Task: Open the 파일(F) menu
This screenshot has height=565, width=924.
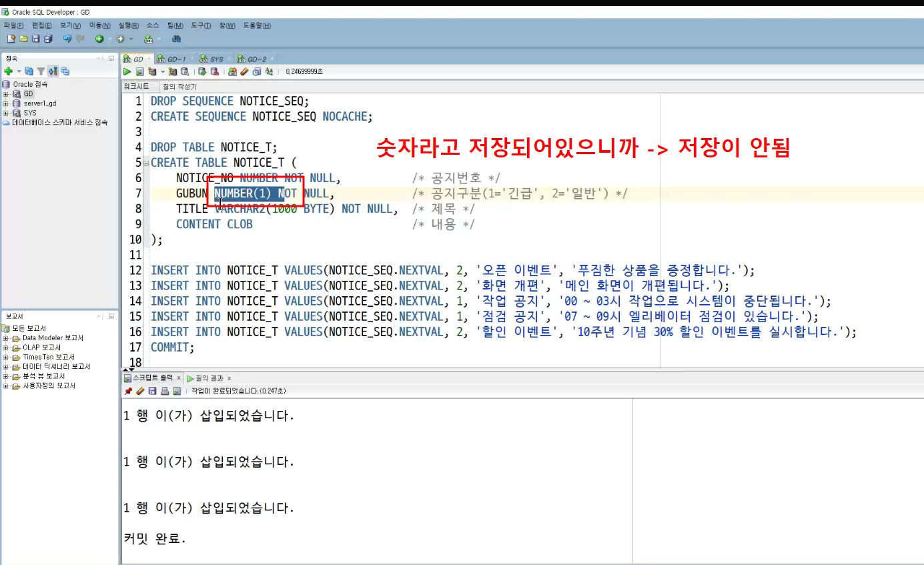Action: [13, 25]
